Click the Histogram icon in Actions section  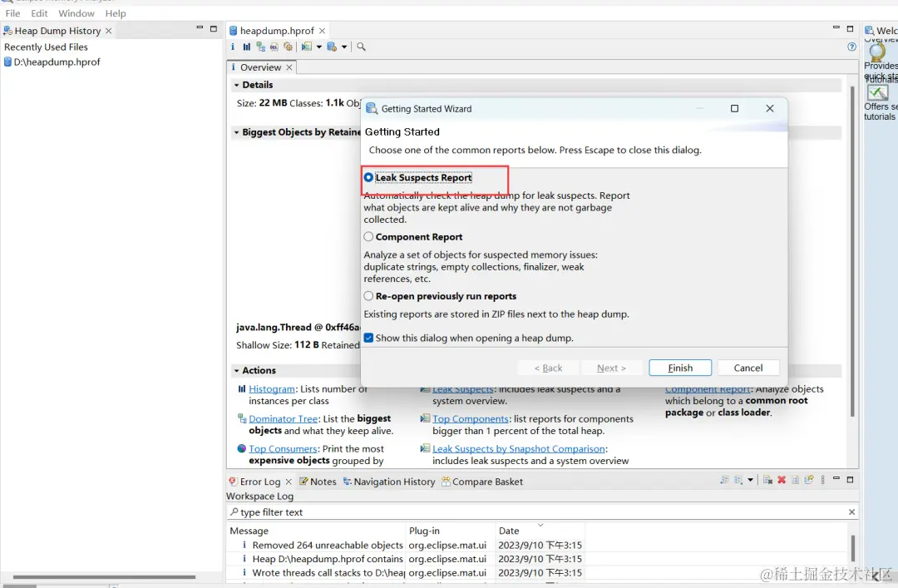click(242, 388)
